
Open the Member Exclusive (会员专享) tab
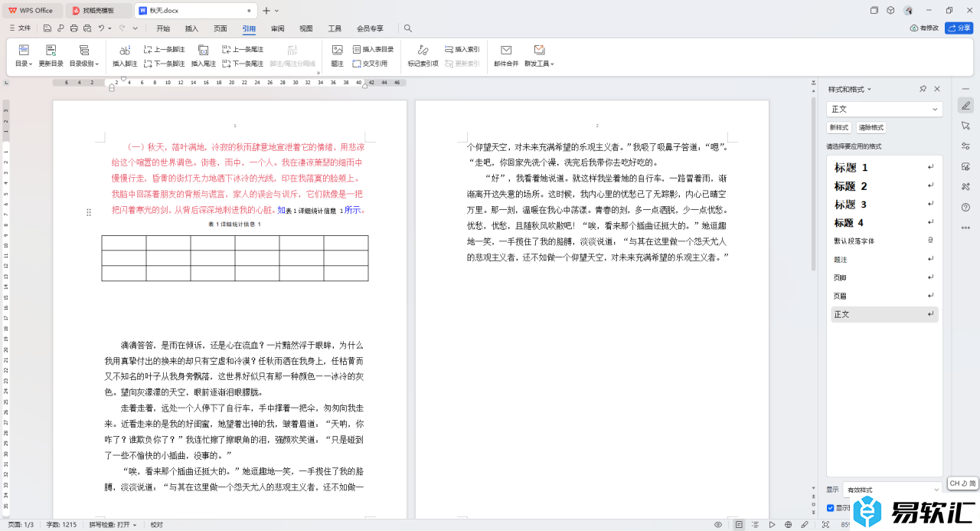point(370,28)
